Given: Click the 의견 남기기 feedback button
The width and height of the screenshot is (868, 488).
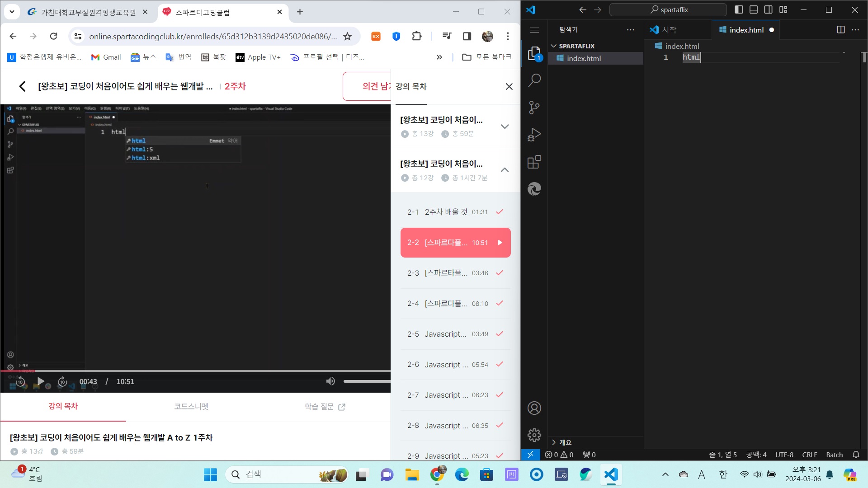Looking at the screenshot, I should [x=367, y=86].
